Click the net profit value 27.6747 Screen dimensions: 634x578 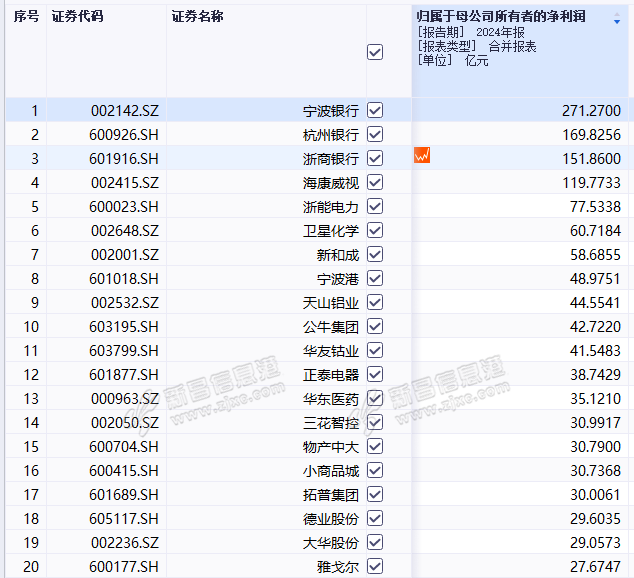(595, 567)
